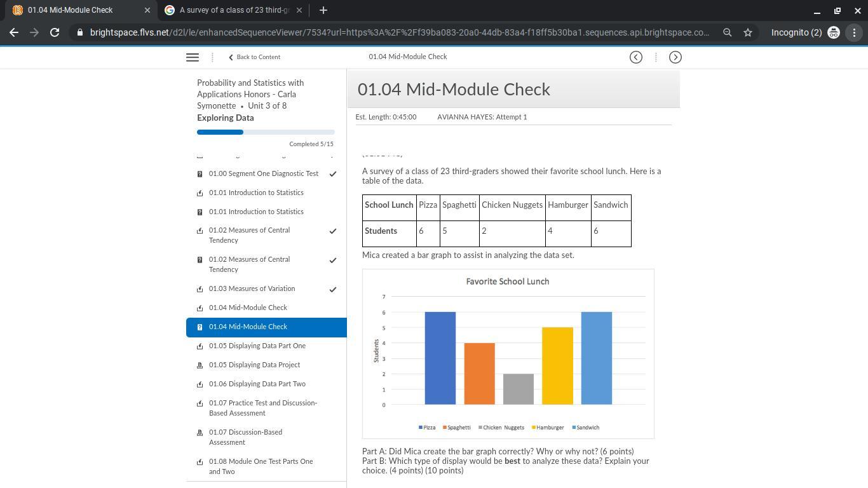Click the icon beside 01.06 Displaying Data Part Two
The height and width of the screenshot is (488, 868).
pyautogui.click(x=200, y=384)
